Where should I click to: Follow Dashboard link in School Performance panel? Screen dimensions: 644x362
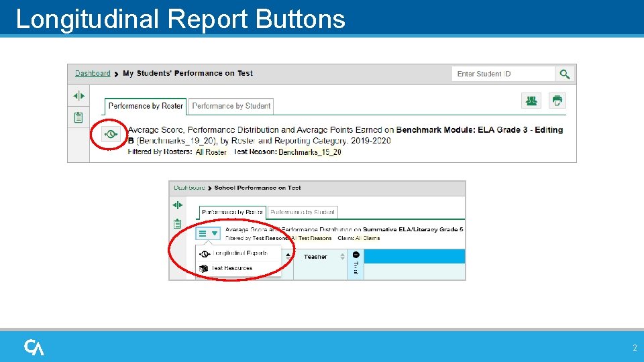tap(189, 188)
